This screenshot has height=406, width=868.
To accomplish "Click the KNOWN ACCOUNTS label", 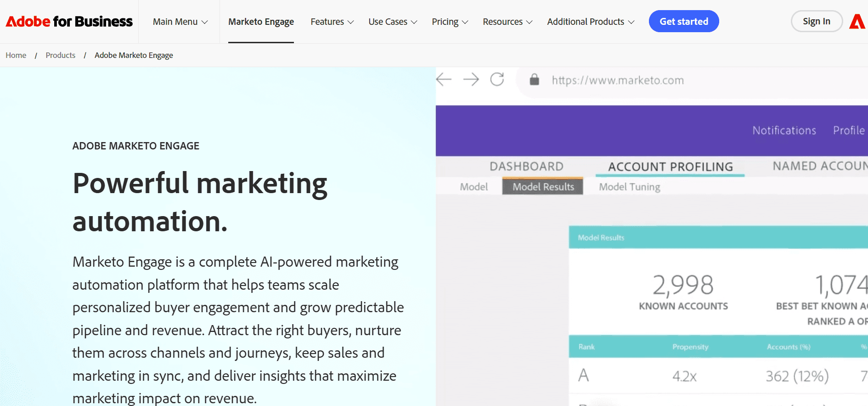I will coord(683,306).
